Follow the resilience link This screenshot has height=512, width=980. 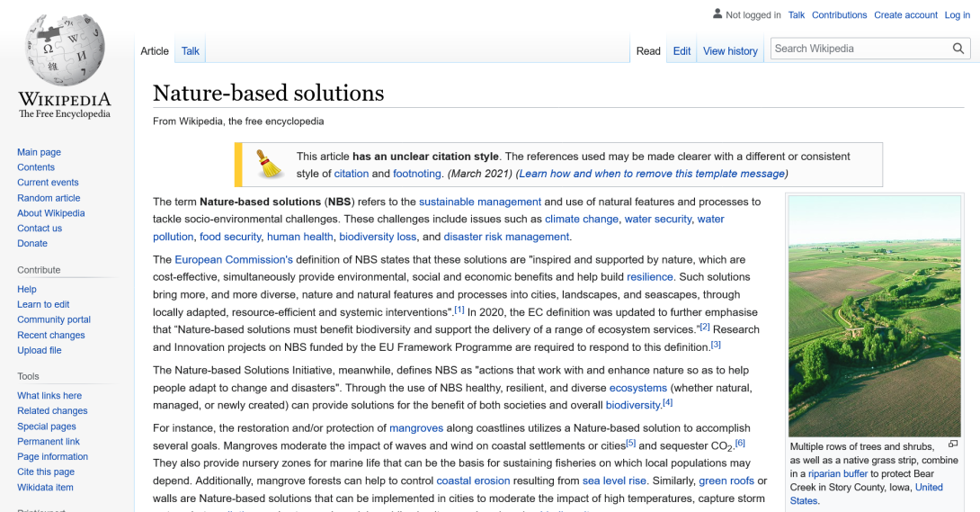click(650, 277)
